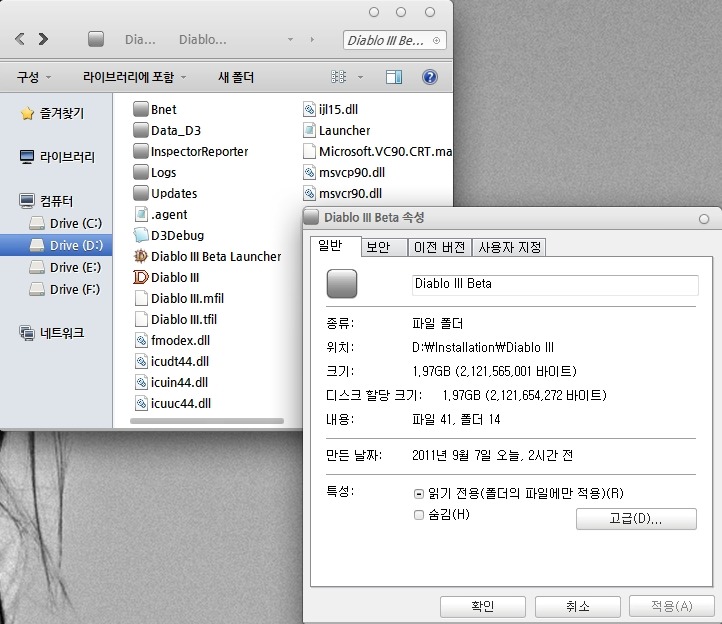Select the Logs folder
The width and height of the screenshot is (722, 624).
(155, 172)
